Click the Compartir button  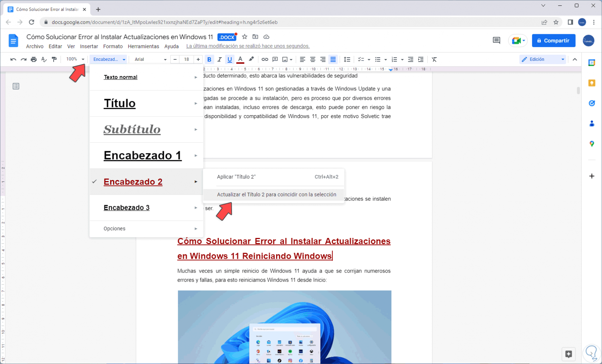553,40
